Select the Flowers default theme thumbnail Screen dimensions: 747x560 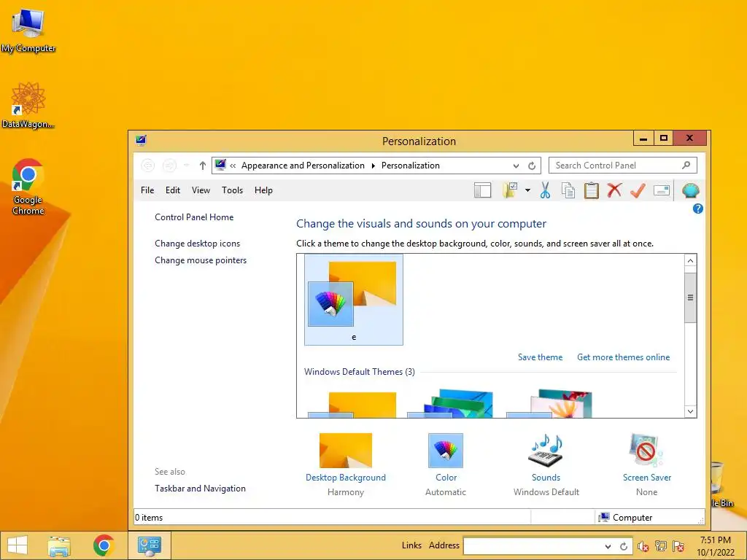click(549, 404)
